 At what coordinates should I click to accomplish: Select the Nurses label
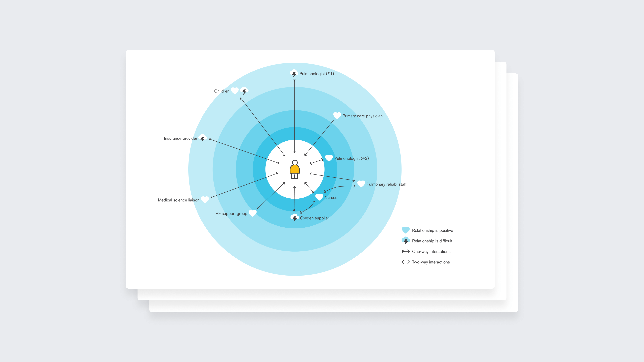[331, 197]
